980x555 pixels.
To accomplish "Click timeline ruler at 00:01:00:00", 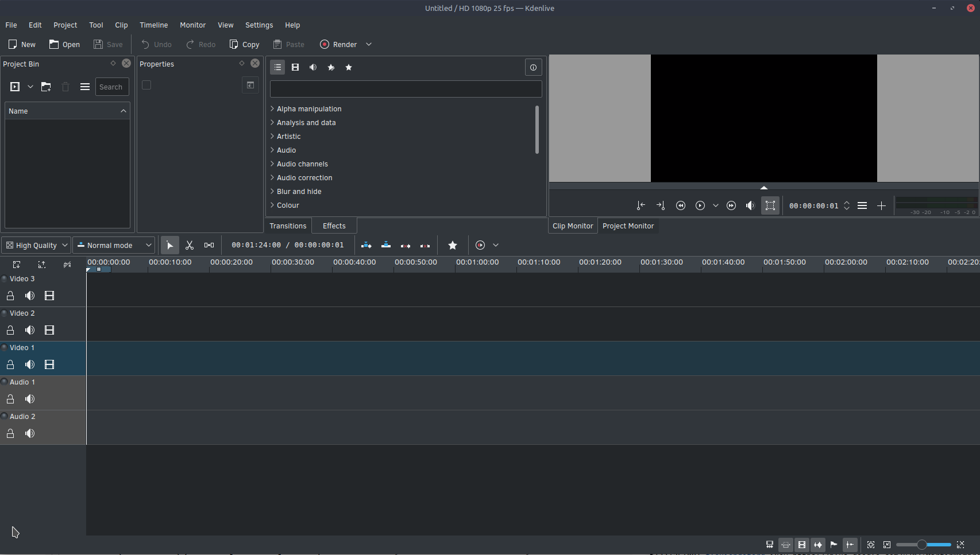I will (x=477, y=262).
